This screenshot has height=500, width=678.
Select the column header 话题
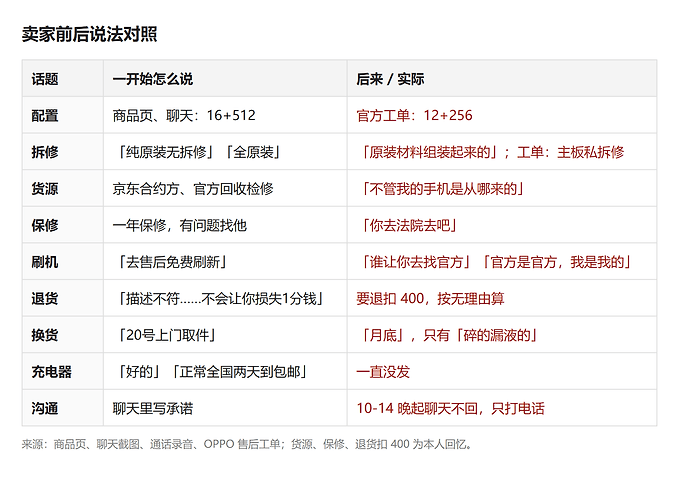point(63,78)
